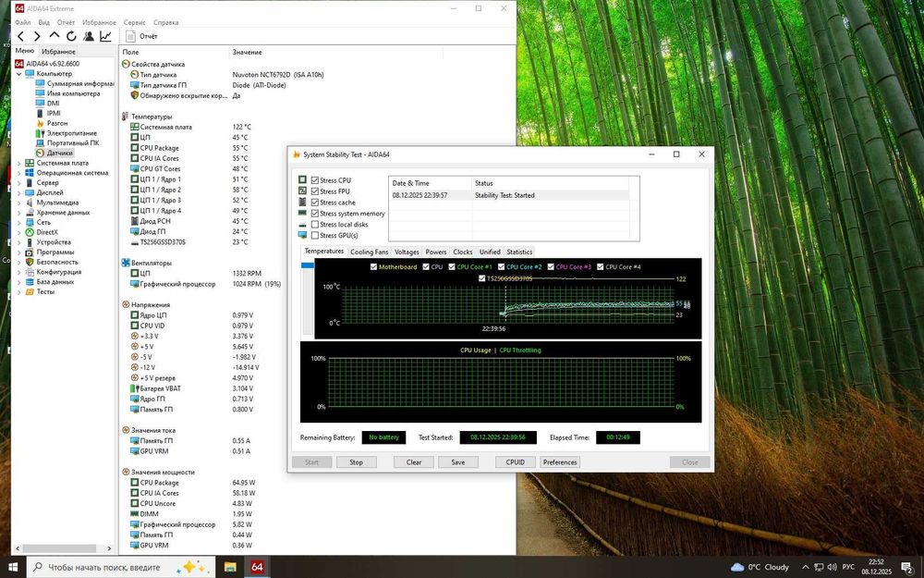Click the taskbar search field

[120, 568]
